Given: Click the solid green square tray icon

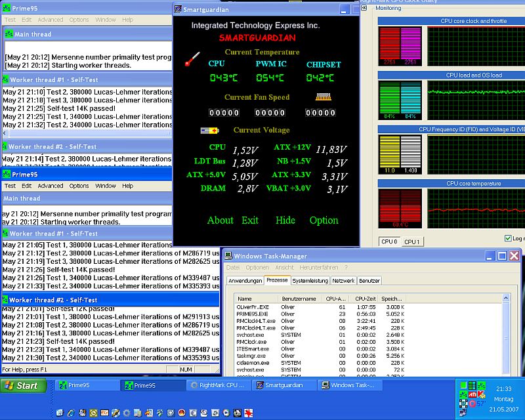Looking at the screenshot, I should 463,385.
